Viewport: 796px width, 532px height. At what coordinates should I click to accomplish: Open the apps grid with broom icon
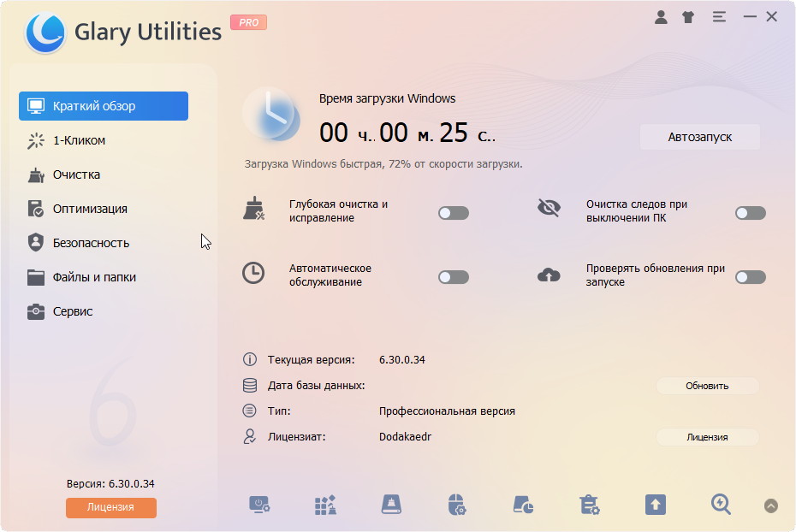pyautogui.click(x=325, y=505)
